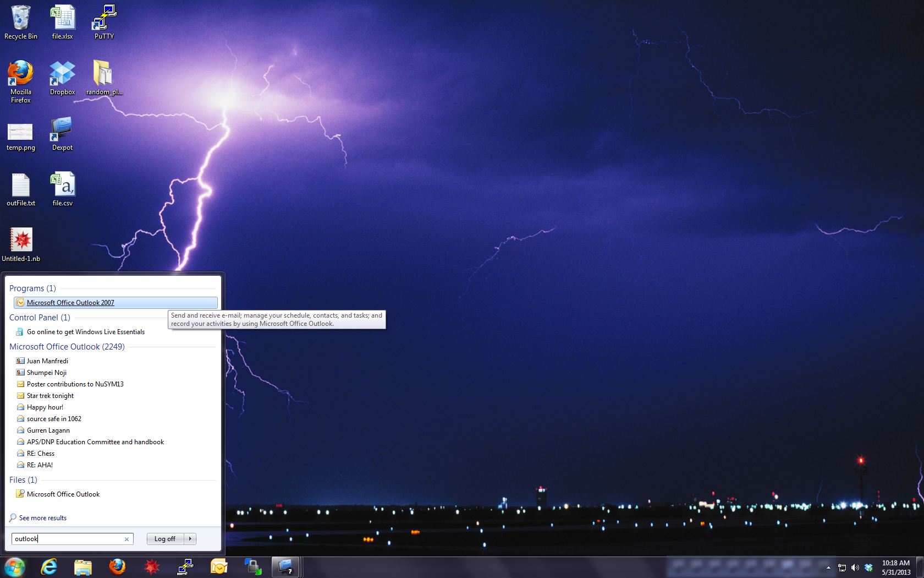Clear the search box with the X
Viewport: 924px width, 578px height.
[x=127, y=539]
